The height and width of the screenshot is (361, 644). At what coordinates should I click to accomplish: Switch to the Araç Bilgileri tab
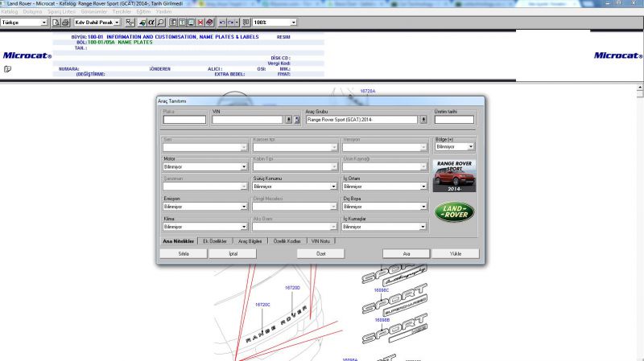tap(250, 241)
